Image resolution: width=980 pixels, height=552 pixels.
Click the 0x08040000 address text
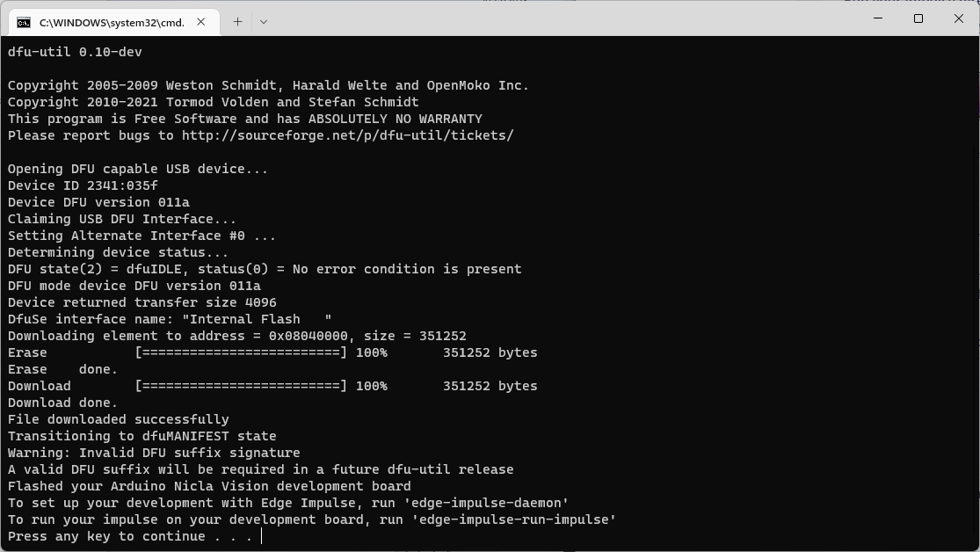(x=309, y=337)
